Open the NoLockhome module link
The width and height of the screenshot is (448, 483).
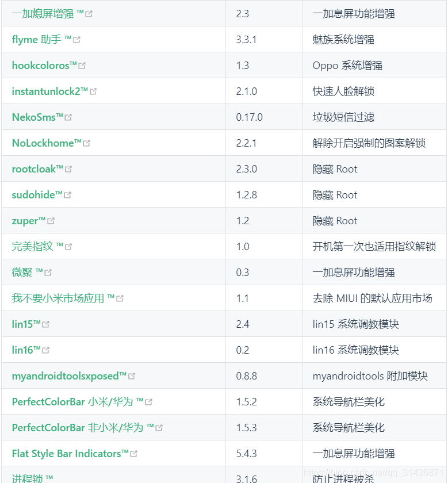tap(51, 143)
